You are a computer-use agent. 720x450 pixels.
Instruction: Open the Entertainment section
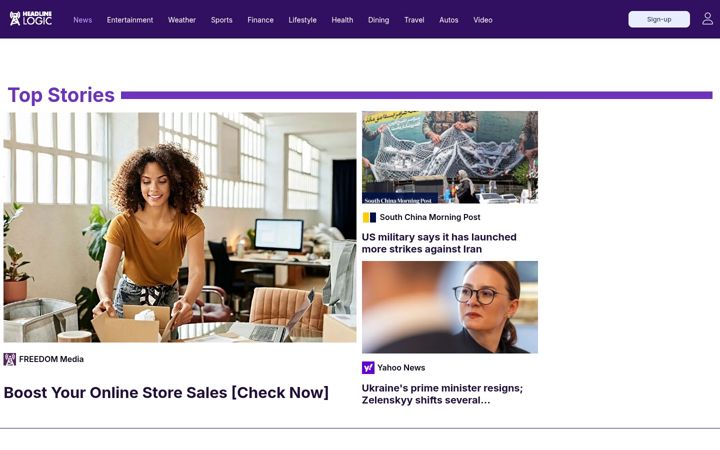point(130,20)
